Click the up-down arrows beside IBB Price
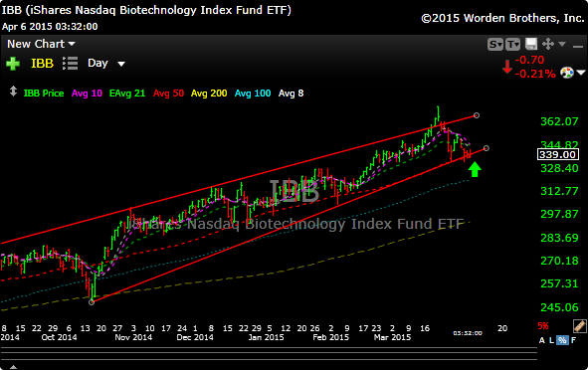 tap(13, 92)
